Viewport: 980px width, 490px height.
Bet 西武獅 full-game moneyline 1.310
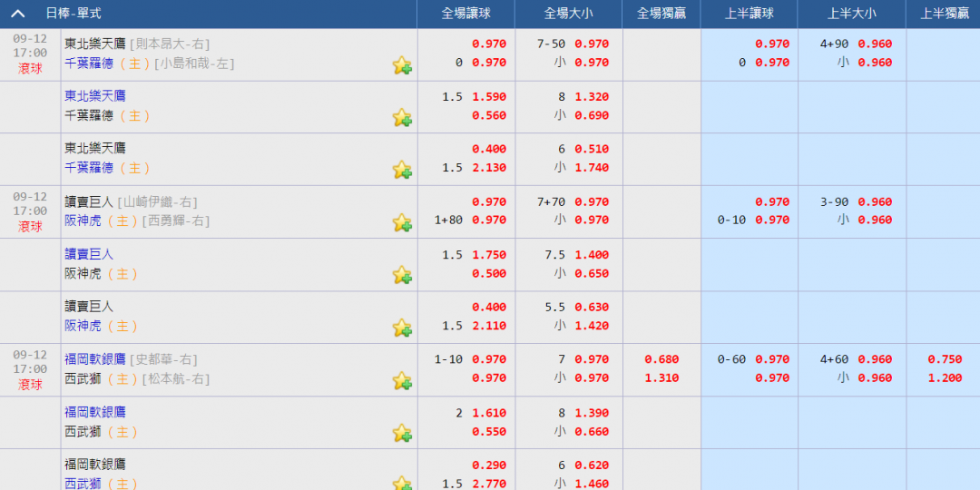tap(661, 378)
